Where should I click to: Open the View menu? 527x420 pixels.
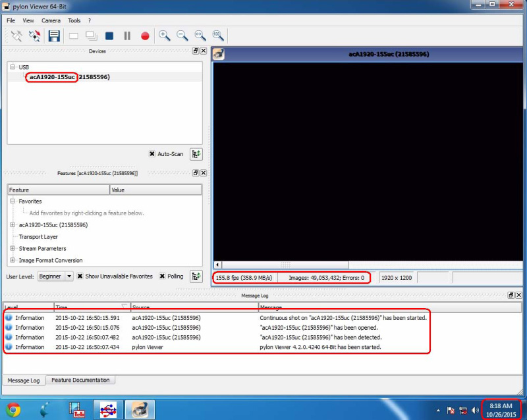pyautogui.click(x=28, y=20)
